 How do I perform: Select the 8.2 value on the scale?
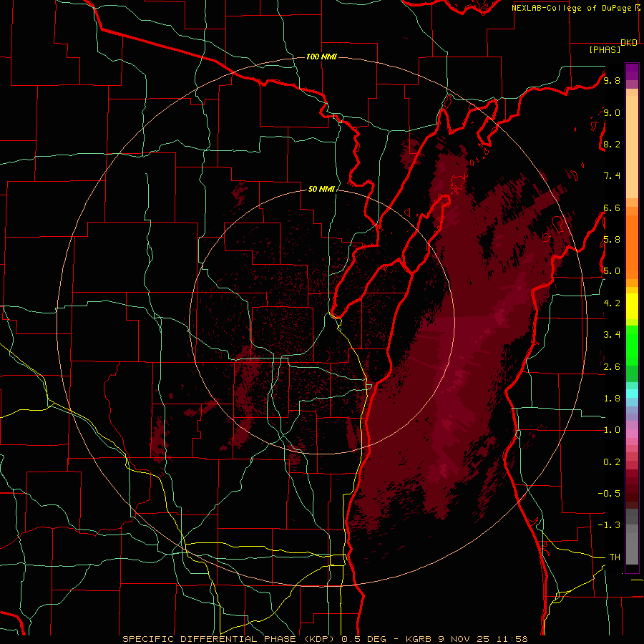(612, 144)
